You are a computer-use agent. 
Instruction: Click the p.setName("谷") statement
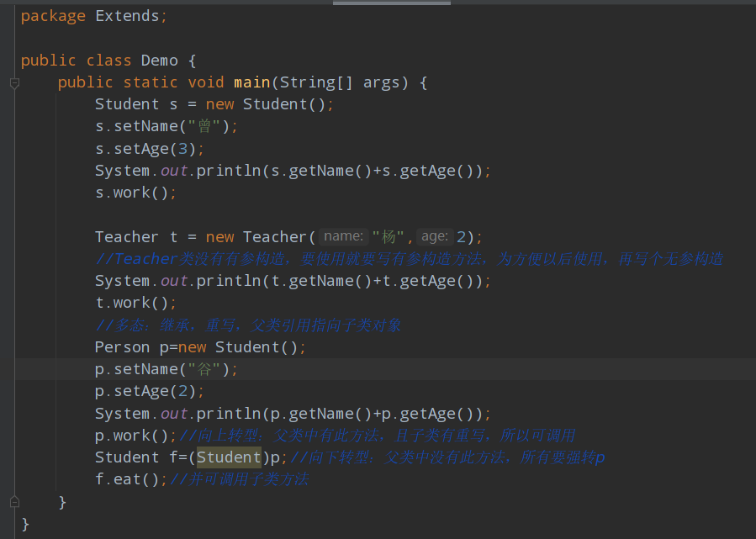[x=167, y=369]
